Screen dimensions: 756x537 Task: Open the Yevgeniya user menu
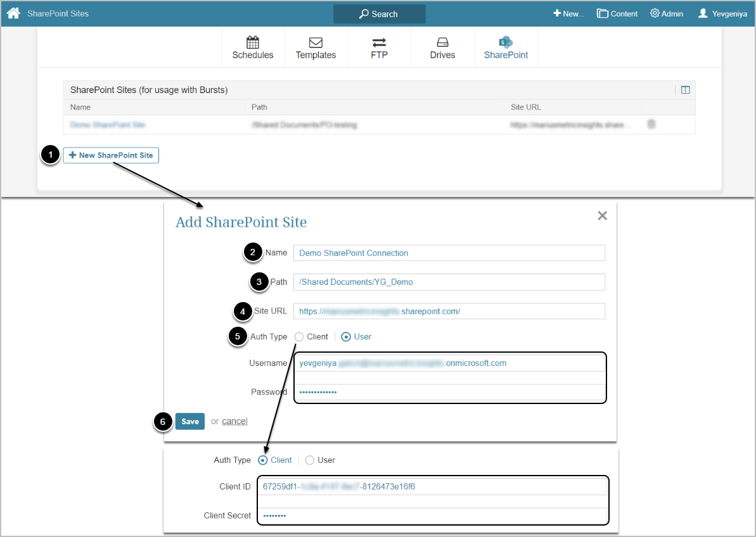[723, 13]
